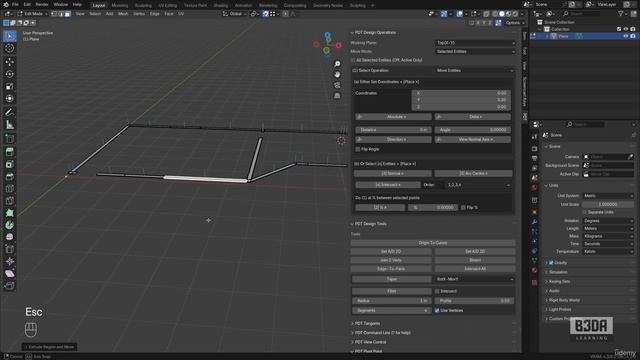Click the Intersect All button

click(475, 269)
